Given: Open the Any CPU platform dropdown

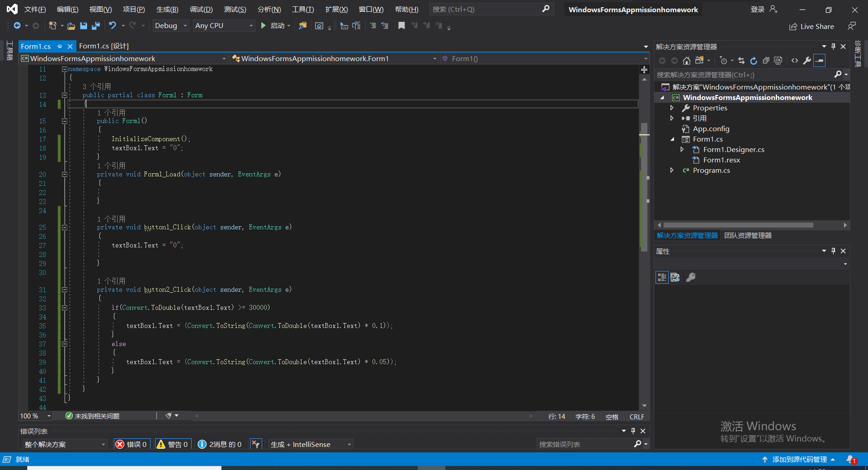Looking at the screenshot, I should pyautogui.click(x=224, y=26).
